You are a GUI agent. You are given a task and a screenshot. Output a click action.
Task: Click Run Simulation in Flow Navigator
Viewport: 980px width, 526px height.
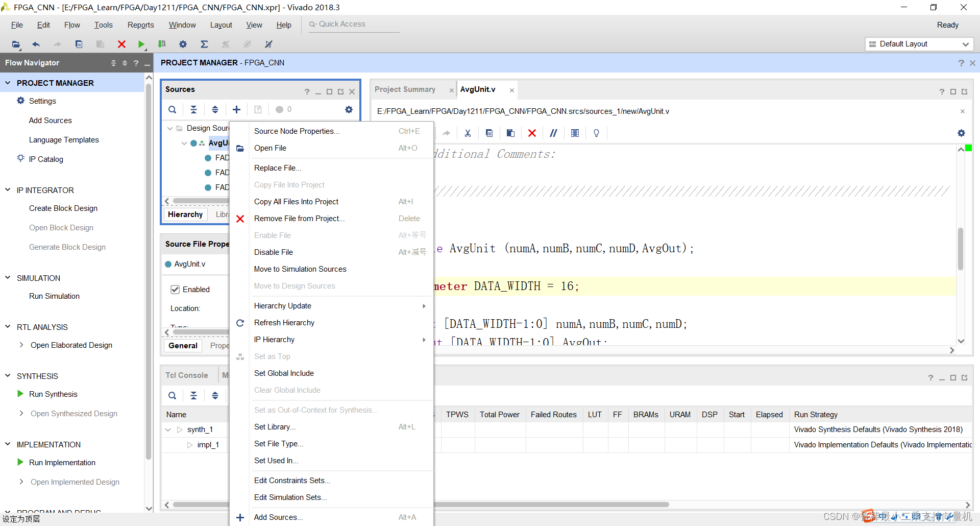point(54,296)
